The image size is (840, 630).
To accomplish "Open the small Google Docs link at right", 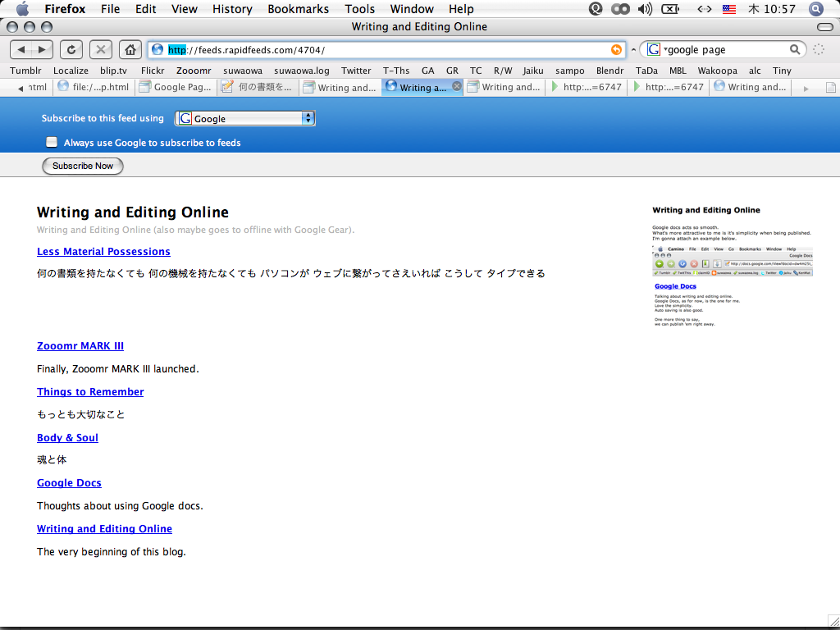I will point(675,286).
